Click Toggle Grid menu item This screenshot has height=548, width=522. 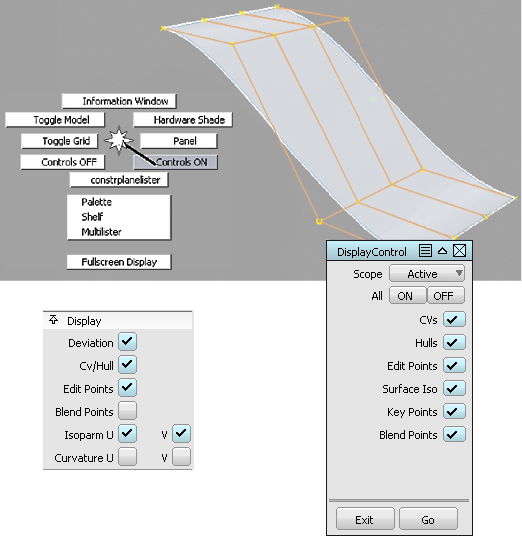click(59, 141)
